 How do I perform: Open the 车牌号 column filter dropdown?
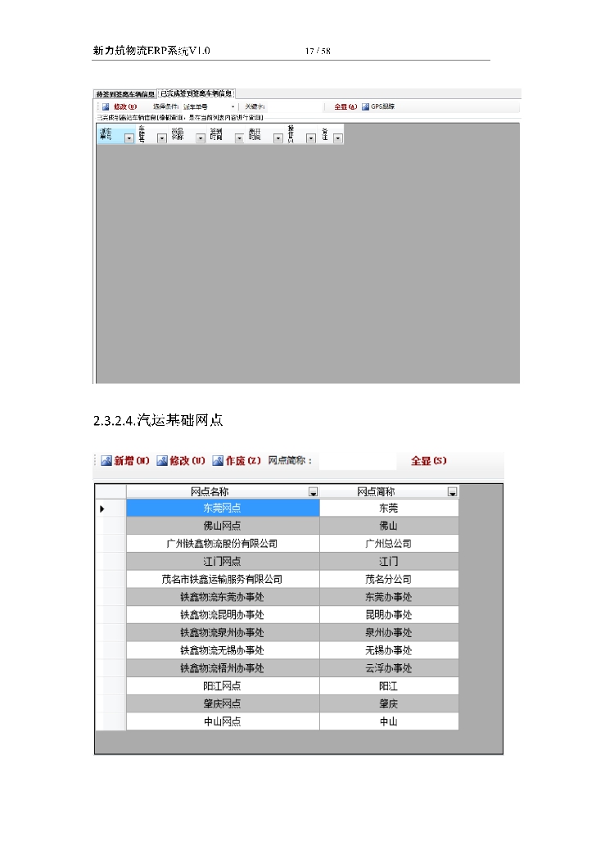point(161,138)
